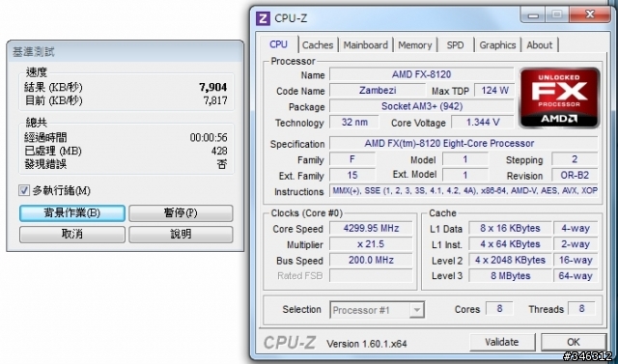618x364 pixels.
Task: Select the SPD tab
Action: point(455,45)
